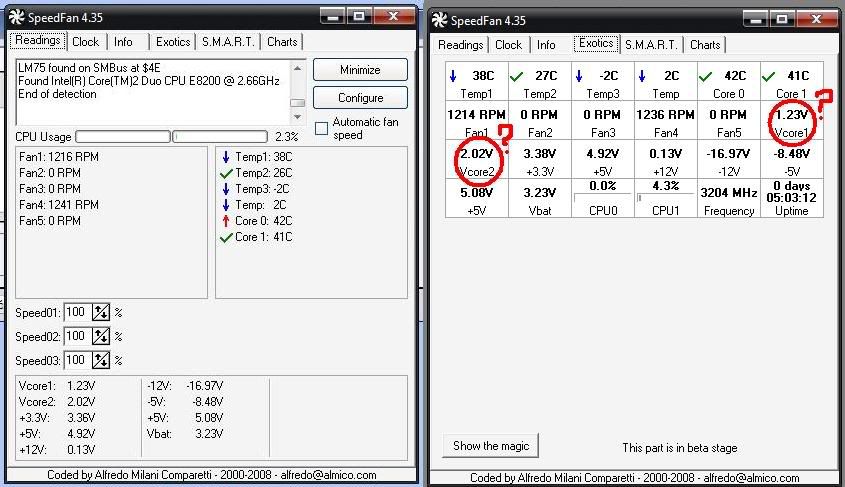Click Speed02 value input field
This screenshot has height=487, width=845.
[77, 336]
